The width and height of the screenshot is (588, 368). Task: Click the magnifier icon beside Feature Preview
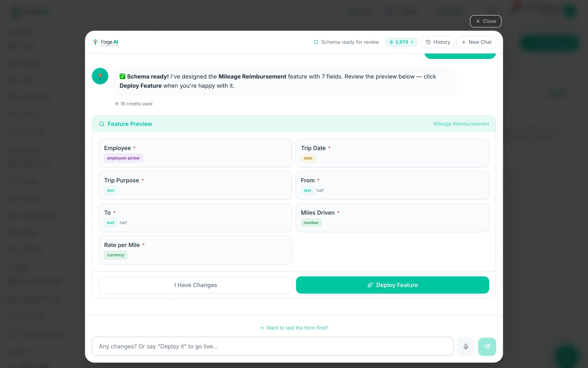point(102,124)
